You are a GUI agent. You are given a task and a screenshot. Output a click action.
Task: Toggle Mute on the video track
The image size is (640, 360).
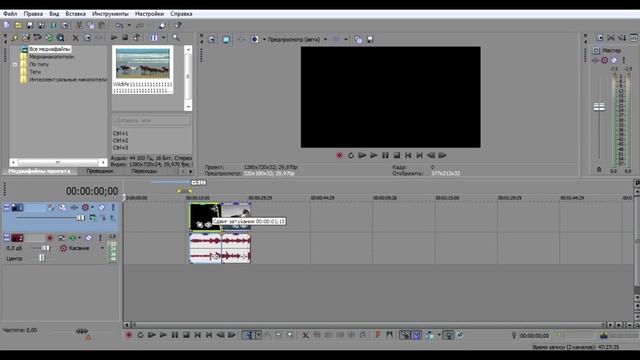point(101,207)
